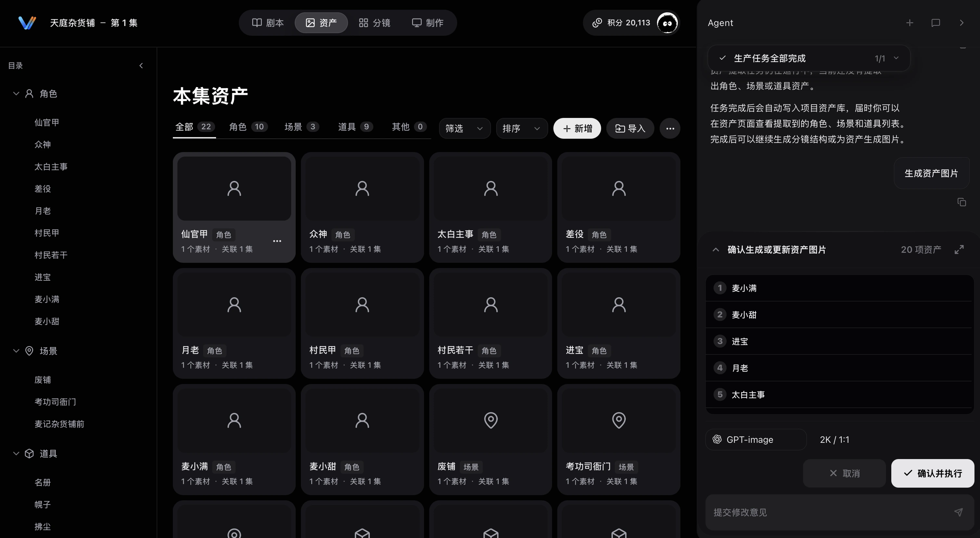
Task: Filter assets by 道具 9 tab
Action: 355,127
